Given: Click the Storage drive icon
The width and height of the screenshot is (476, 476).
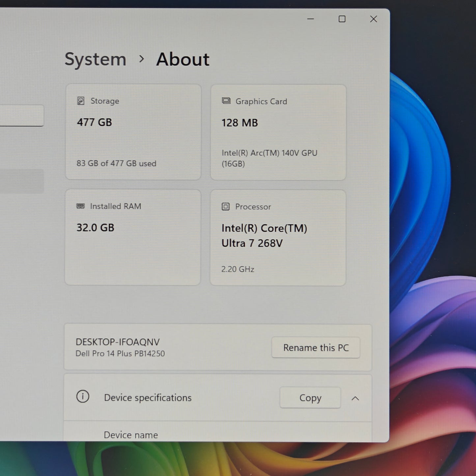Looking at the screenshot, I should tap(81, 101).
